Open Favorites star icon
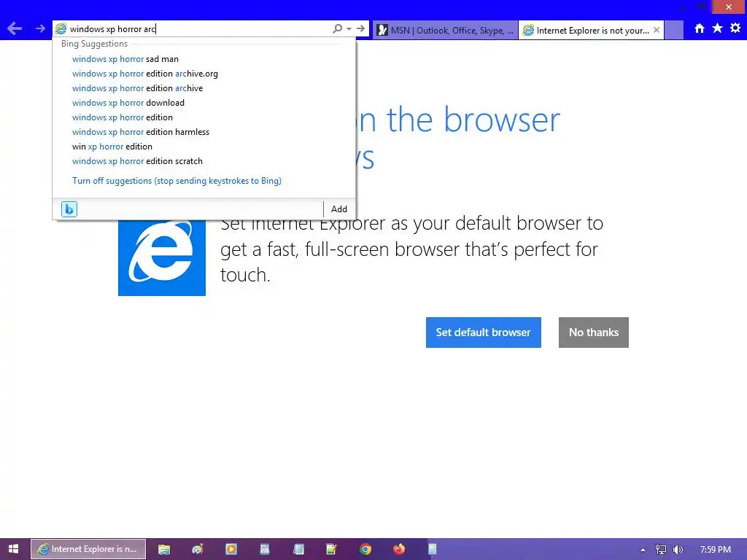747x560 pixels. coord(718,28)
